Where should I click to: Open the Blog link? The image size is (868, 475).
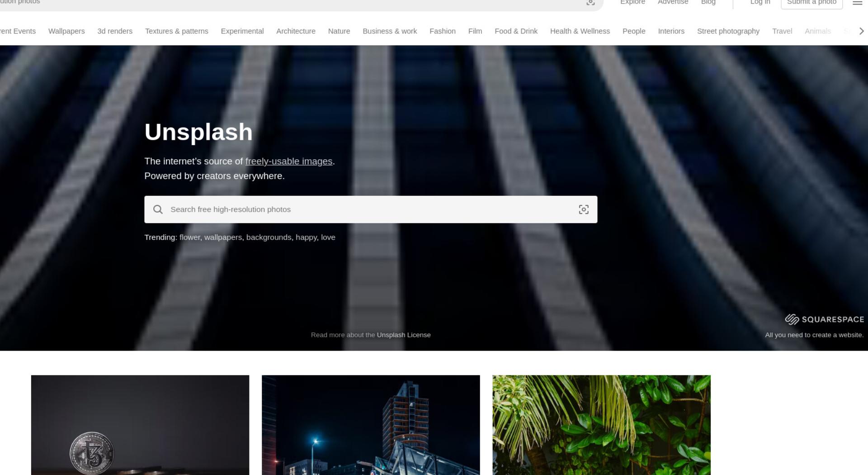[x=708, y=2]
